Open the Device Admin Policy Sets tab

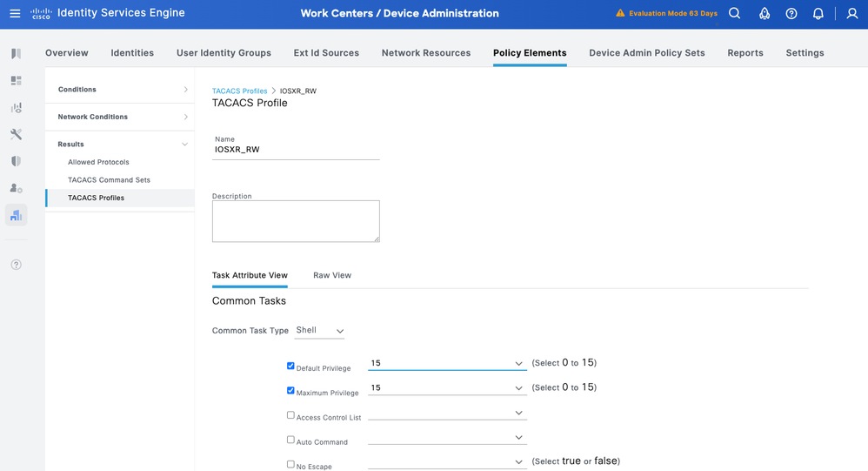647,53
